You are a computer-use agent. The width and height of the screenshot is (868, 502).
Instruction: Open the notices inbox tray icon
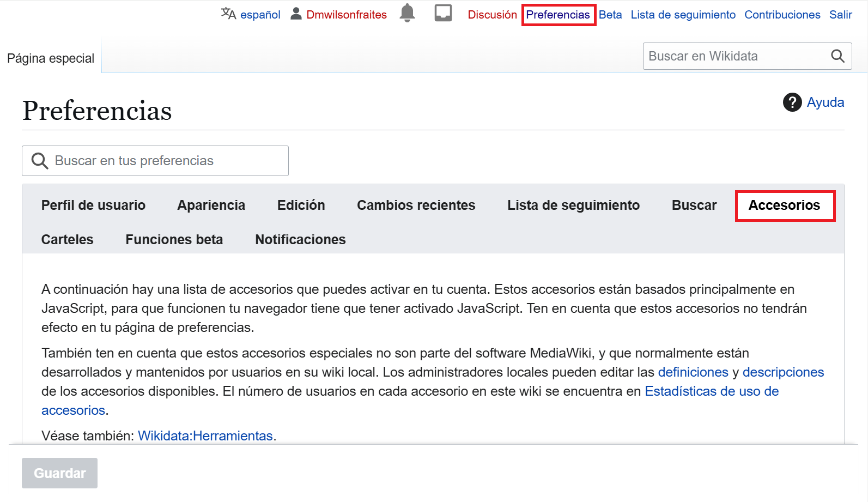(x=443, y=13)
